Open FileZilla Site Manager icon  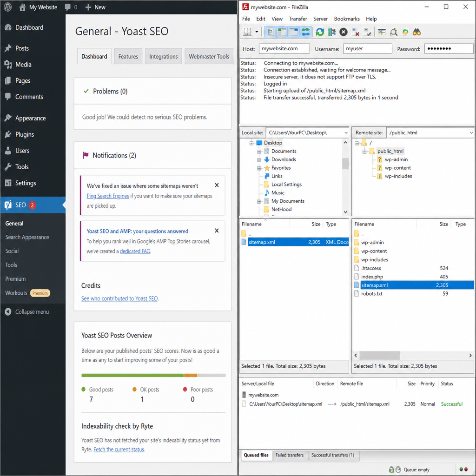(247, 32)
